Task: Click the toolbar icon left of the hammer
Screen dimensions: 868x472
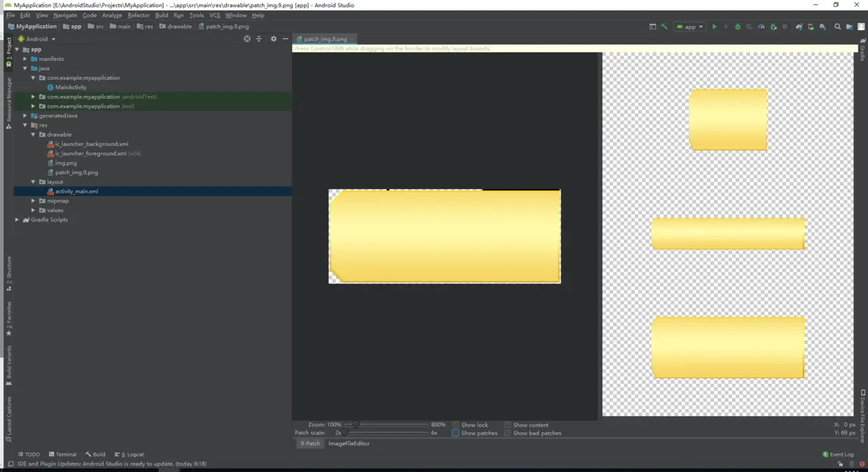Action: pos(652,27)
